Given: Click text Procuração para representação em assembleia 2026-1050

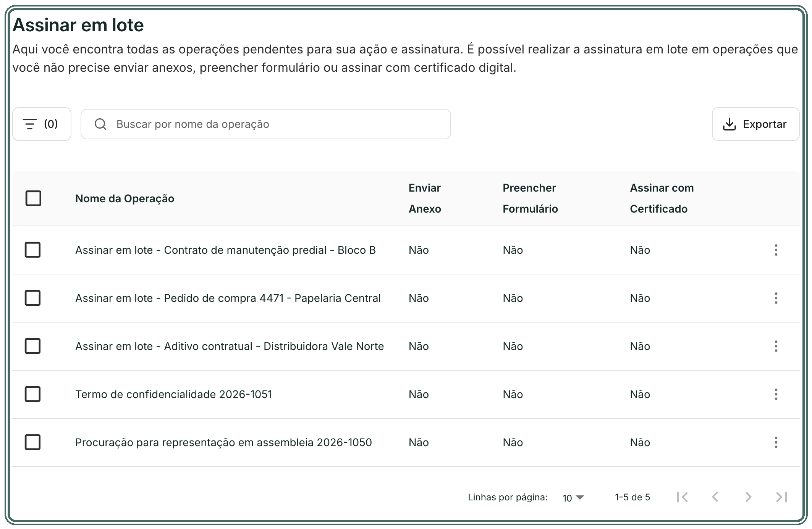Looking at the screenshot, I should [223, 442].
